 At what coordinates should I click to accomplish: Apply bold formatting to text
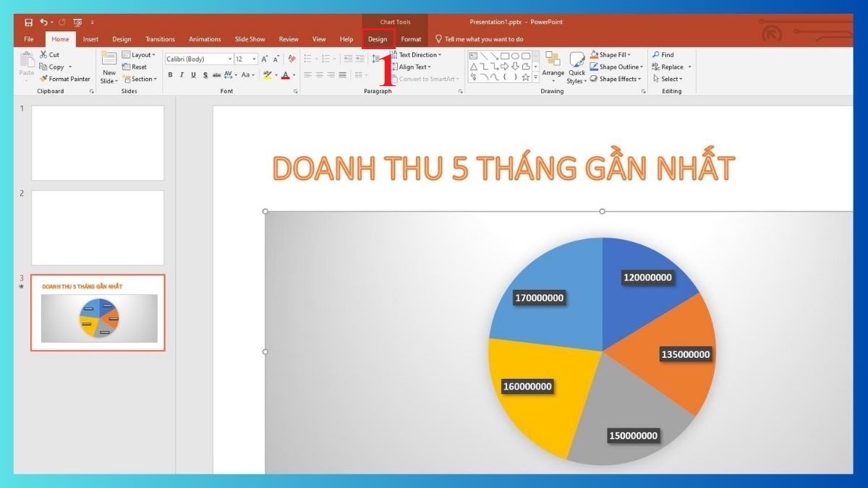click(170, 74)
